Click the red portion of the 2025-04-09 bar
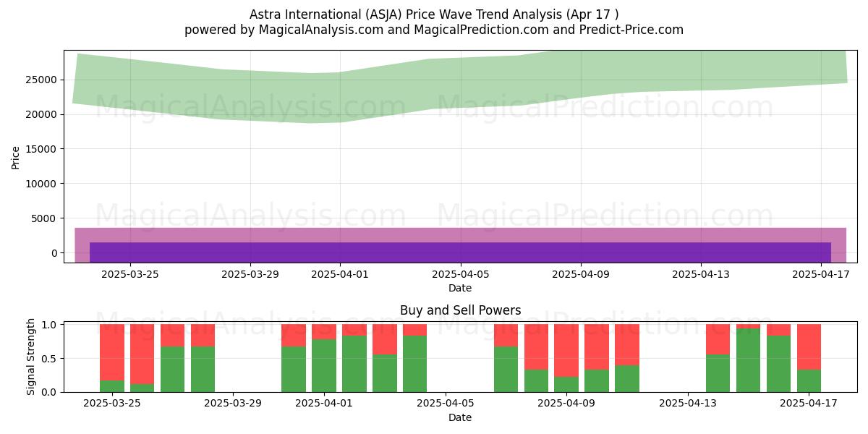 (566, 351)
